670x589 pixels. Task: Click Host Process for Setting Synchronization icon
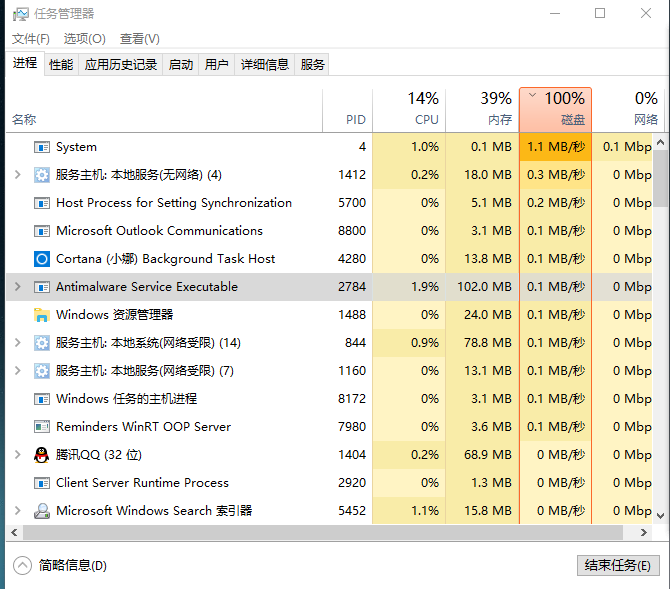(x=41, y=203)
